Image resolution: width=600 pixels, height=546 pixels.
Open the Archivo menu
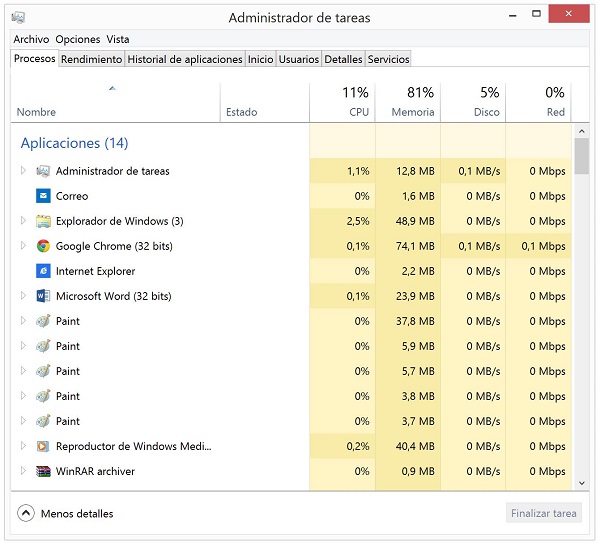31,39
